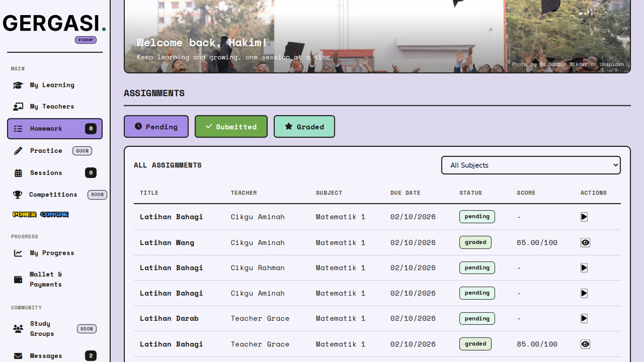Open My Teachers page
The height and width of the screenshot is (362, 644).
[55, 107]
